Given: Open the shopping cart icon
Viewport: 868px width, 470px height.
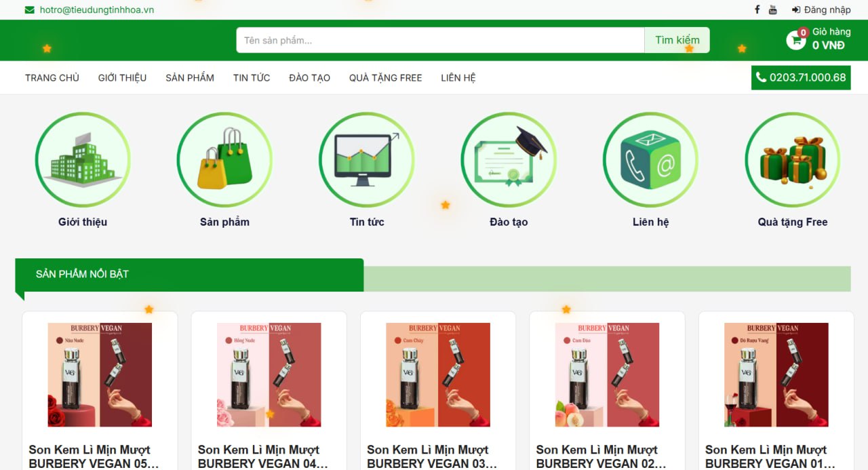Looking at the screenshot, I should pyautogui.click(x=796, y=40).
